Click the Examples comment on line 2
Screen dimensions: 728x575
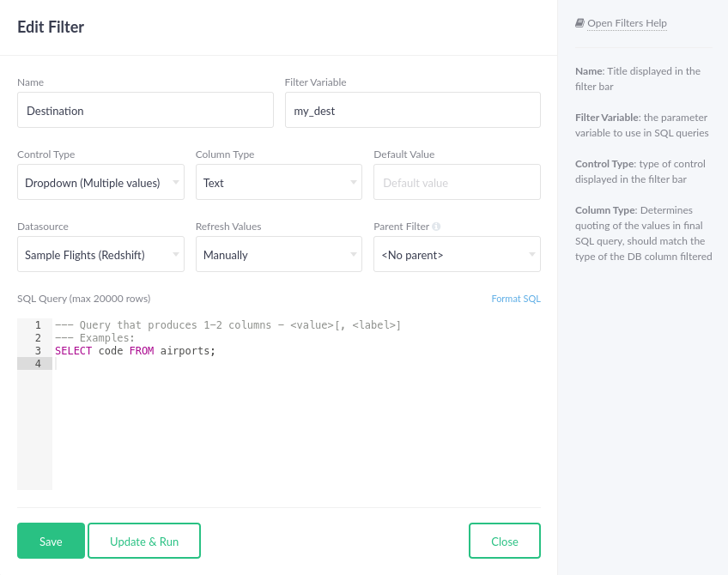tap(94, 338)
